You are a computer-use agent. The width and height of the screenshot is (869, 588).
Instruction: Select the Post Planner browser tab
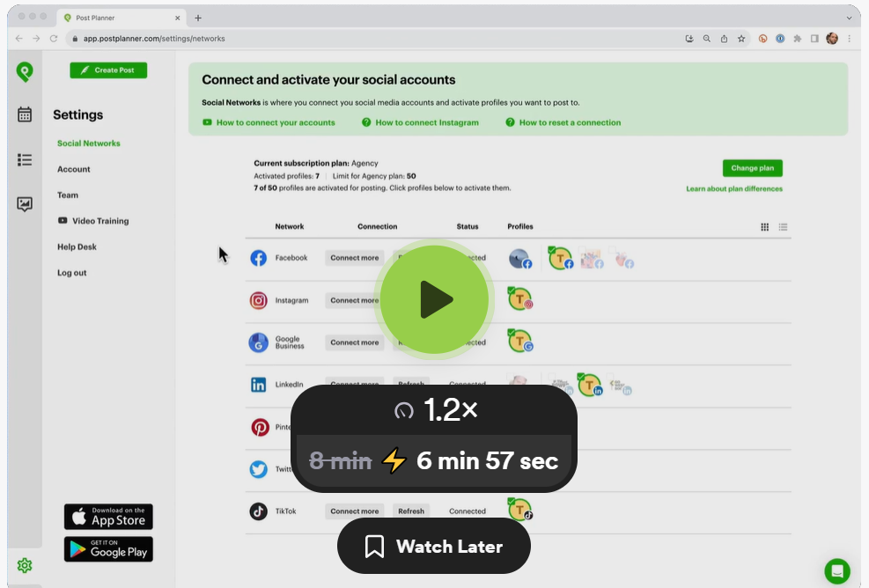pyautogui.click(x=122, y=18)
